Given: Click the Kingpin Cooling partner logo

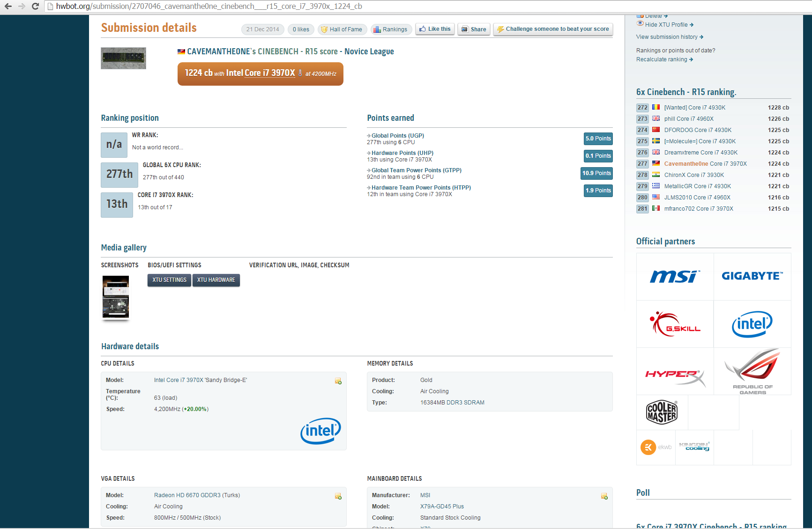Looking at the screenshot, I should (x=694, y=447).
